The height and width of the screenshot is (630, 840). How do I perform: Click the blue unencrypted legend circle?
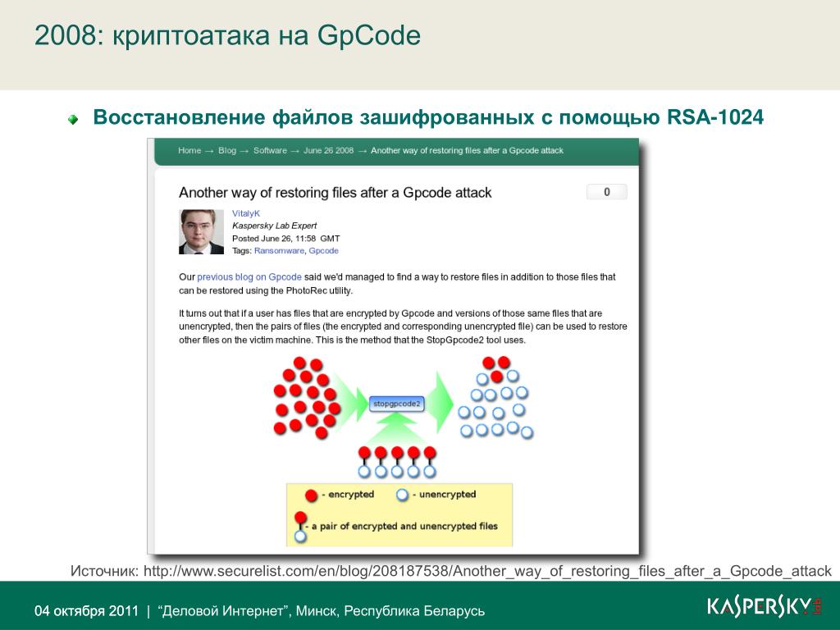402,495
